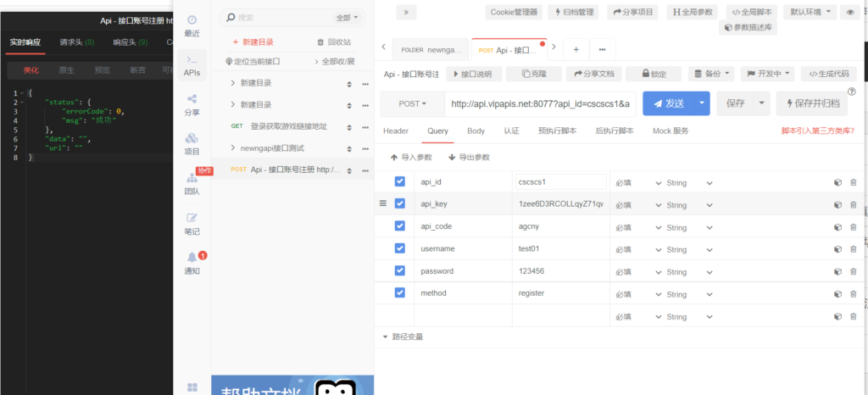Click cube description icon on api_code row
The height and width of the screenshot is (395, 868).
click(x=837, y=227)
